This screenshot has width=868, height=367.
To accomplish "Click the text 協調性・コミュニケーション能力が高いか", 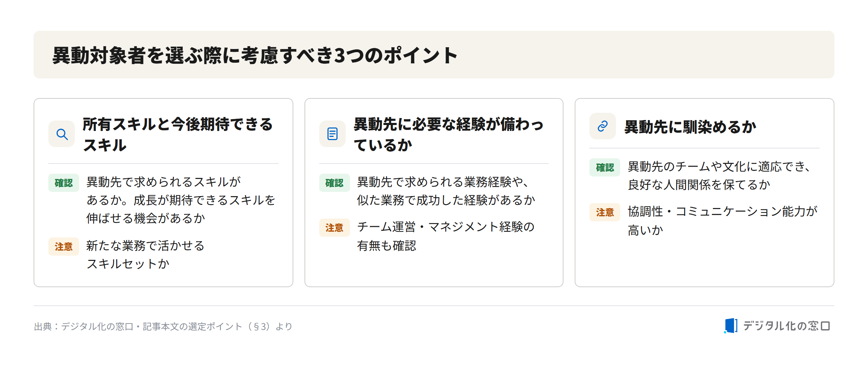I will click(722, 221).
